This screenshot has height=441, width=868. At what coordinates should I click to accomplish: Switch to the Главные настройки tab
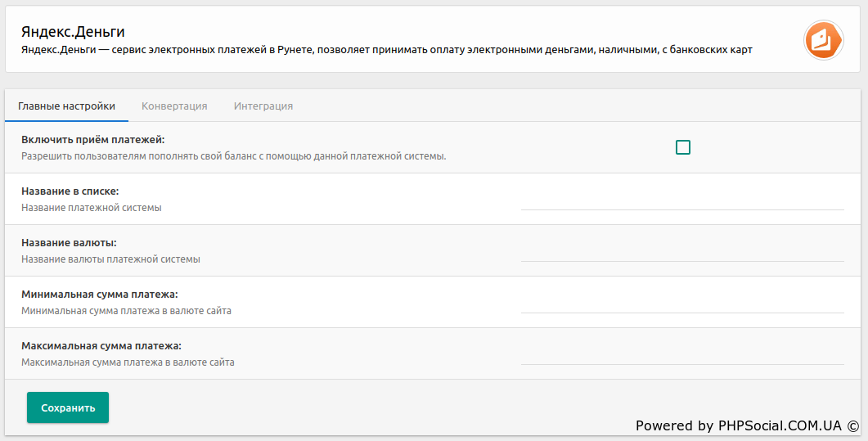point(66,106)
